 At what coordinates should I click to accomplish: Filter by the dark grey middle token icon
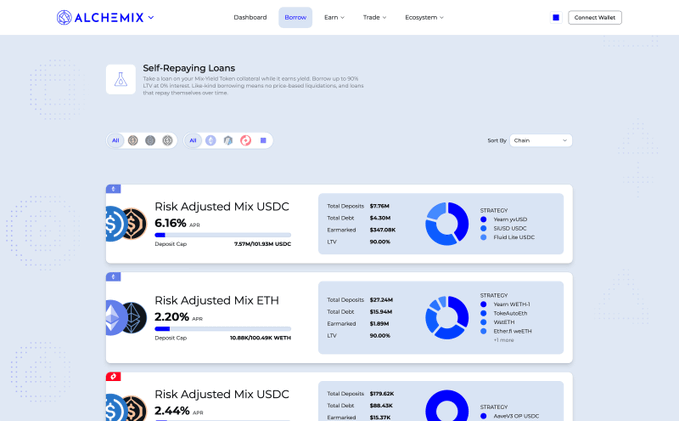point(150,140)
